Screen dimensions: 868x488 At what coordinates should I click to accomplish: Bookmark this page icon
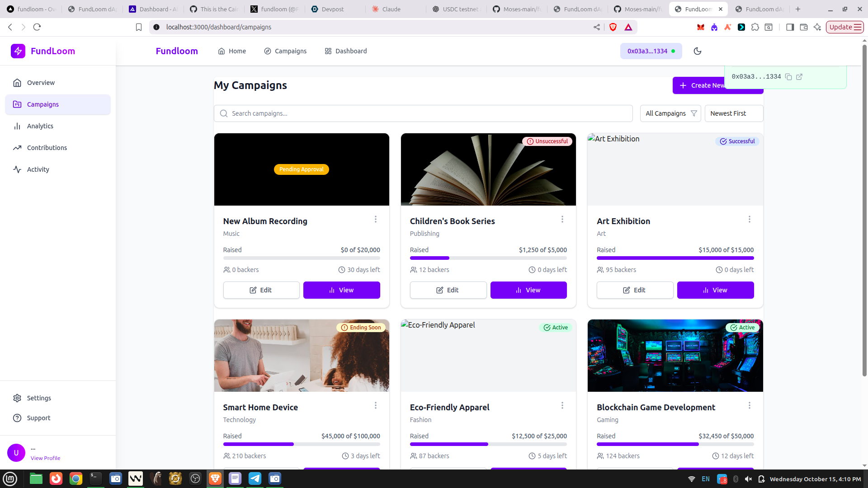pyautogui.click(x=139, y=27)
